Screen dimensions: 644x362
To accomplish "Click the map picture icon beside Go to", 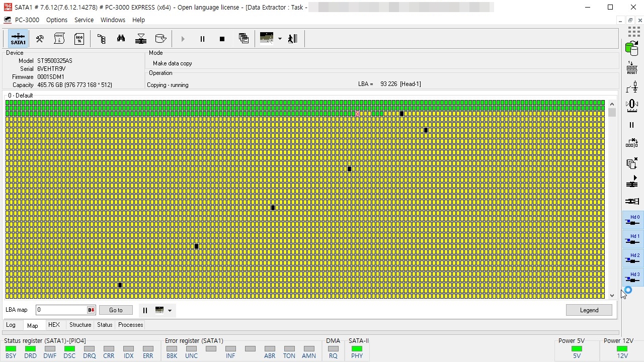I will pyautogui.click(x=159, y=310).
